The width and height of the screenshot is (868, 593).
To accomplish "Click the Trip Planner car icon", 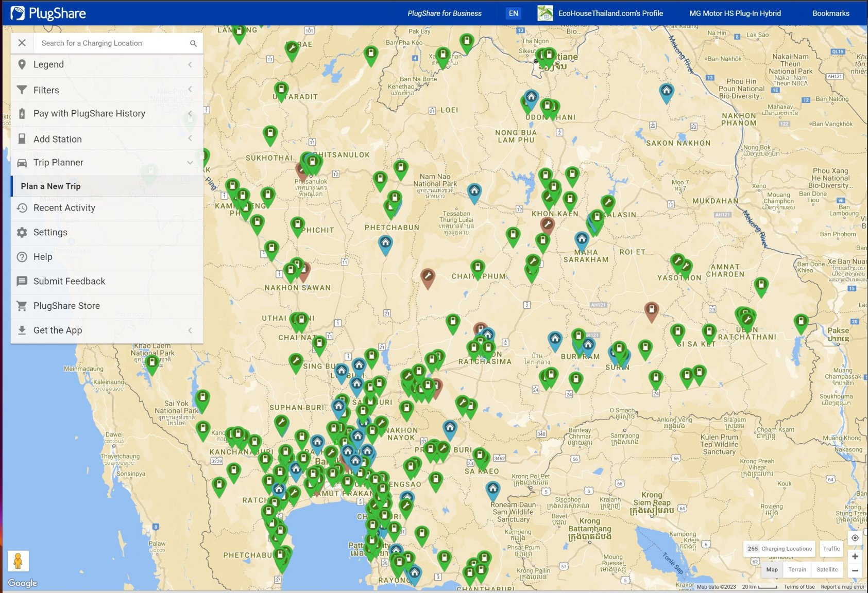I will click(22, 163).
